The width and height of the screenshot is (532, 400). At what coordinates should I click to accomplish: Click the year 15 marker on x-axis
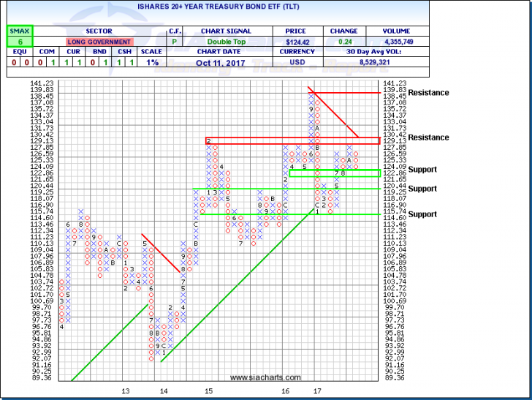[208, 392]
